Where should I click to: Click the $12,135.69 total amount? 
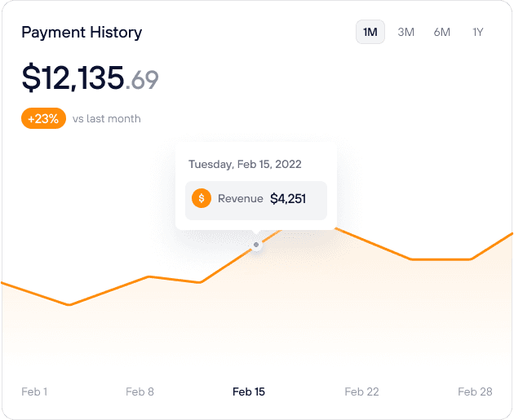(x=90, y=78)
